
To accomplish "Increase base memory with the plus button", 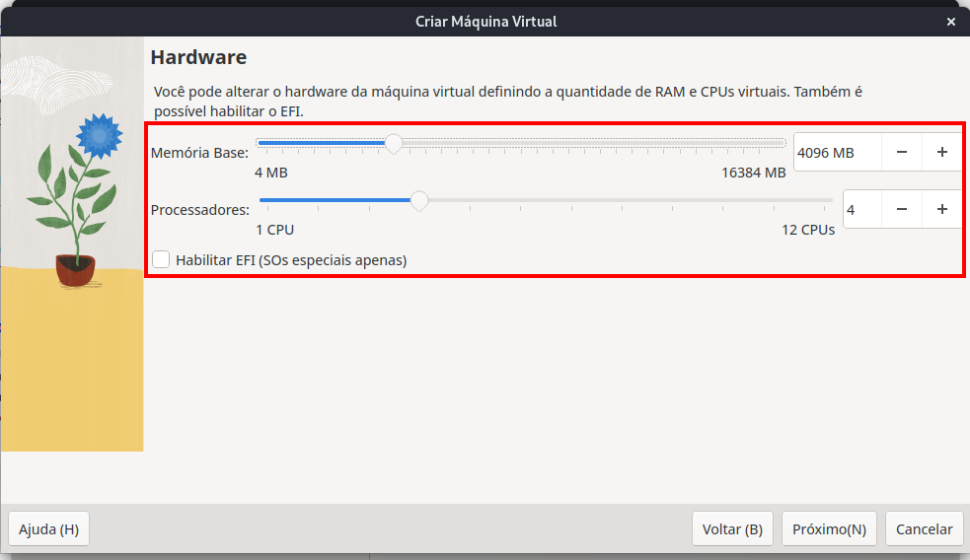I will [x=942, y=152].
